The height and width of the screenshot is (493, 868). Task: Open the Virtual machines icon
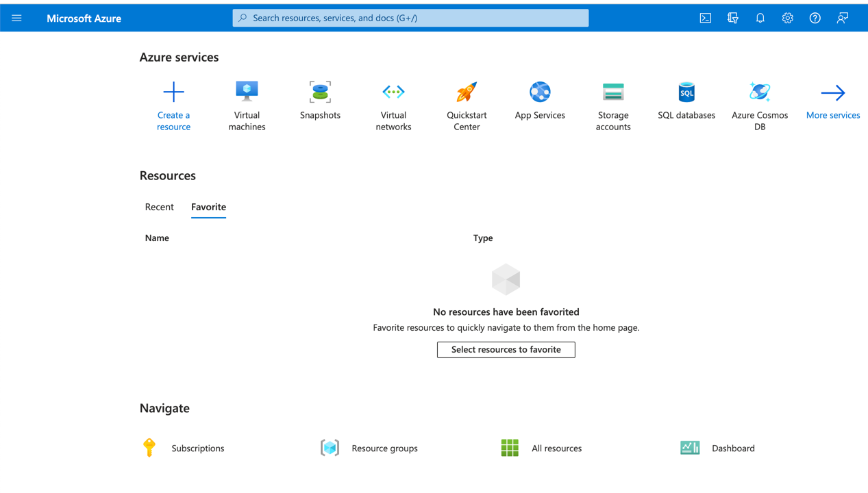[247, 91]
